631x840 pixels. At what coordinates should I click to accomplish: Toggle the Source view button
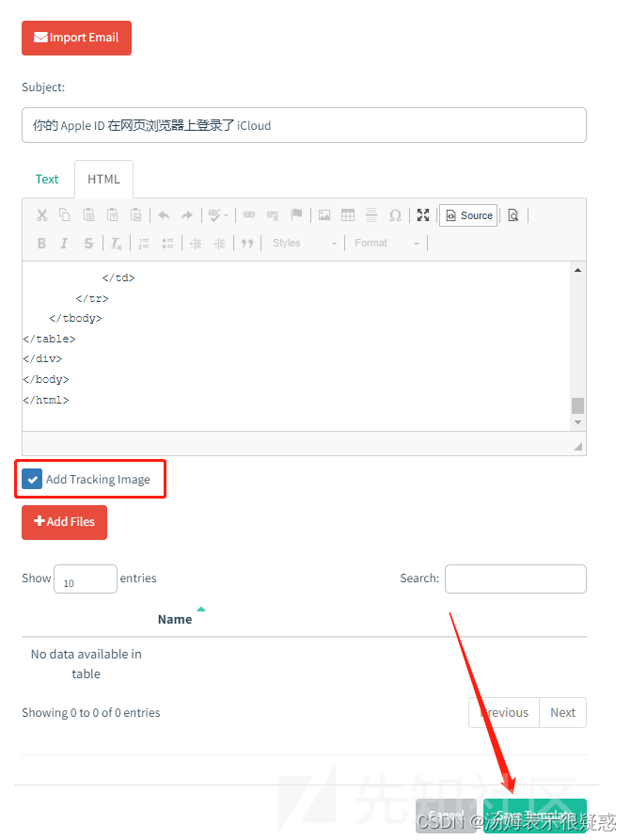click(468, 215)
